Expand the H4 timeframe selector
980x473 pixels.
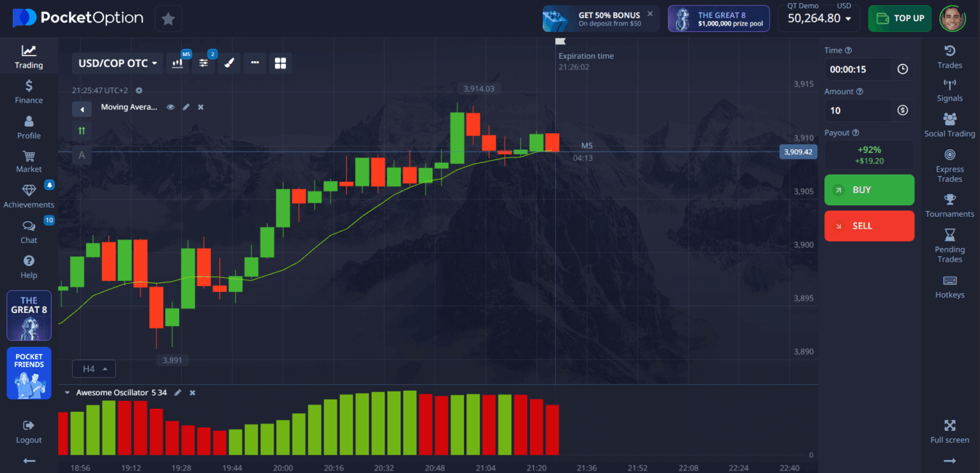coord(94,368)
